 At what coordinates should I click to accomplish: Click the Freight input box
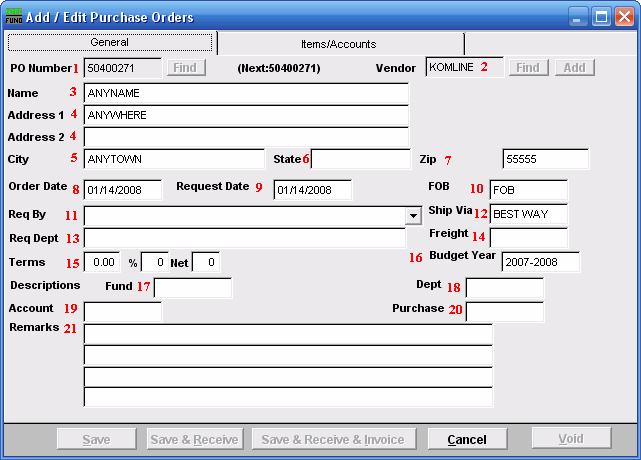click(x=528, y=238)
